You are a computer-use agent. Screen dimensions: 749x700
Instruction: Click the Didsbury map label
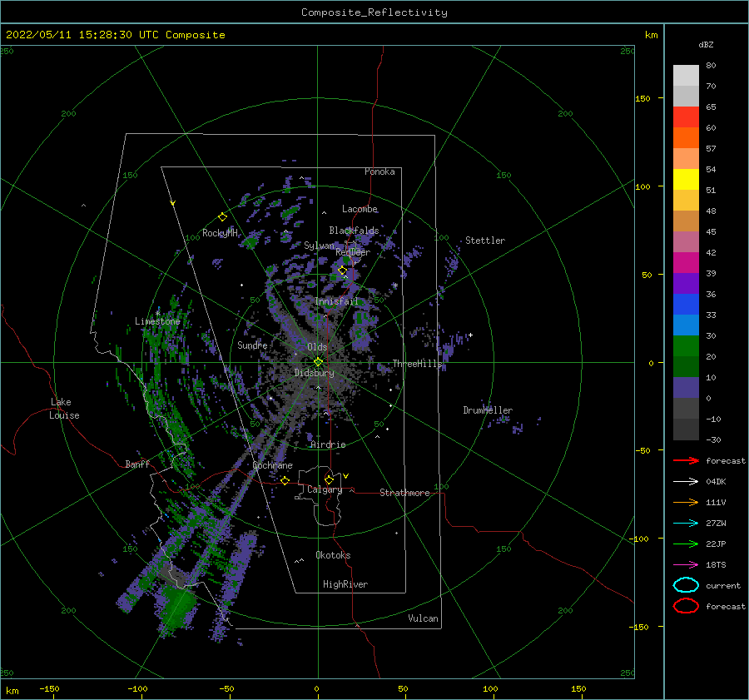pos(314,373)
